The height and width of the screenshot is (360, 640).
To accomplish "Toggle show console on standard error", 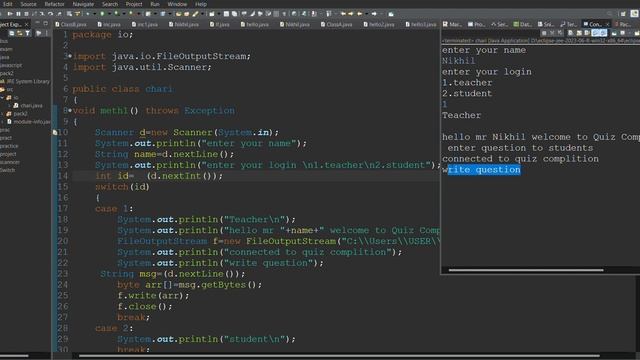I will (x=603, y=33).
